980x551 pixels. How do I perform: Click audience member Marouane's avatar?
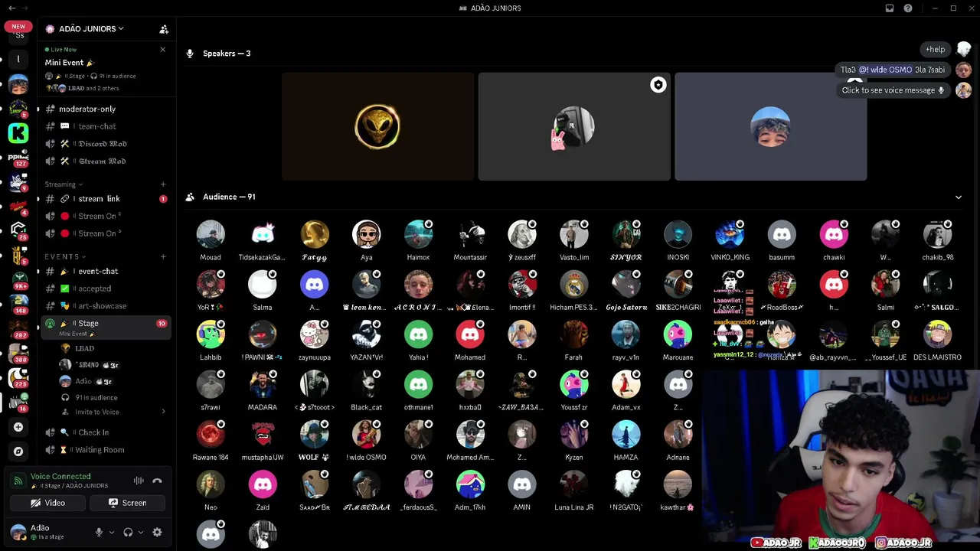[678, 335]
